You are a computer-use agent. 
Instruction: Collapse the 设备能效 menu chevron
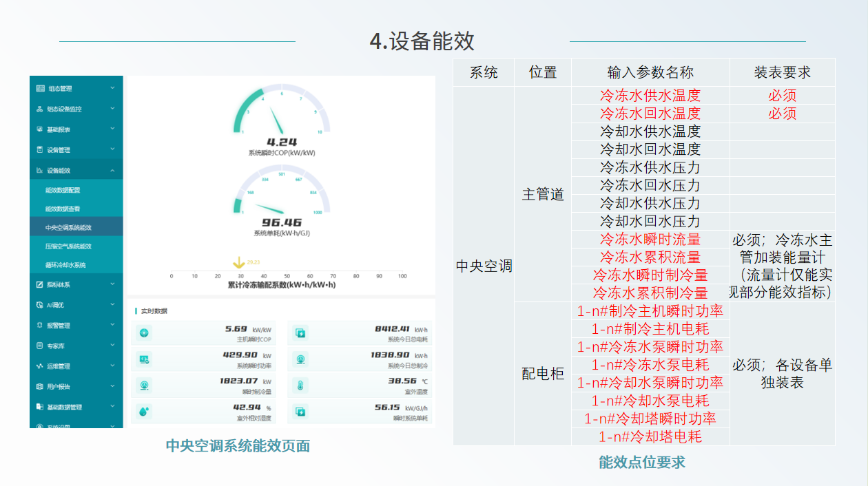[x=112, y=170]
